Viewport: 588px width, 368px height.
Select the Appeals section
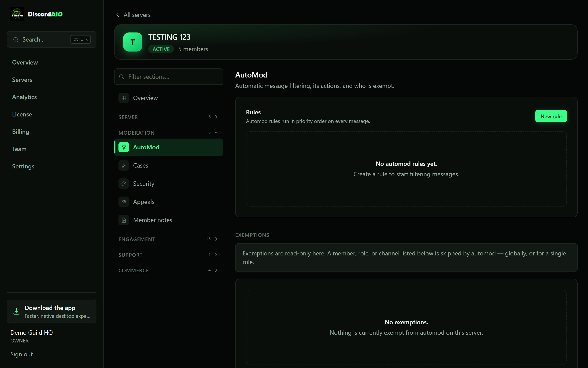[168, 202]
